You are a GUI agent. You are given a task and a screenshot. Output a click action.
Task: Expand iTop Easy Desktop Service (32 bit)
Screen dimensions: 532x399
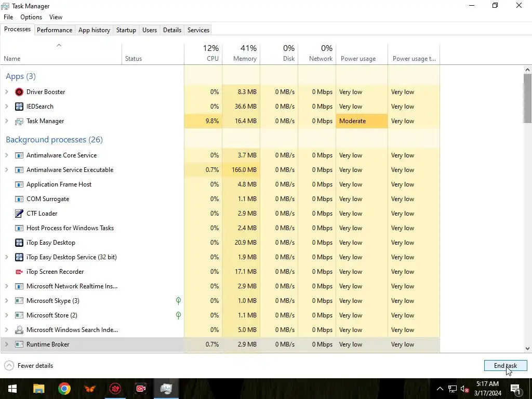[6, 257]
